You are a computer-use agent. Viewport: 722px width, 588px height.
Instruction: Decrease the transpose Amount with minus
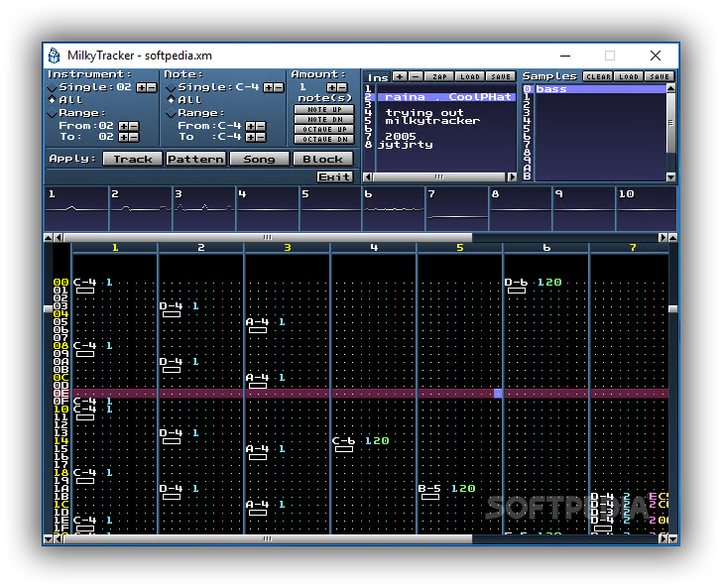[342, 87]
